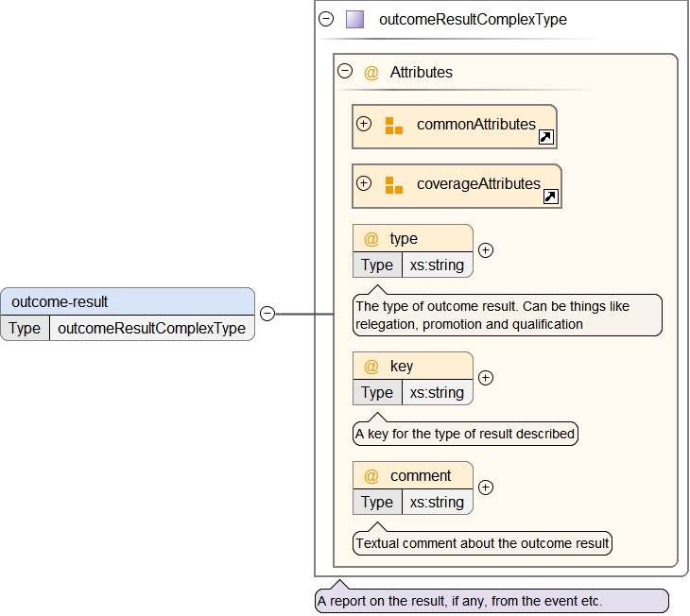Click the @ icon of key attribute
The height and width of the screenshot is (616, 690).
[371, 367]
